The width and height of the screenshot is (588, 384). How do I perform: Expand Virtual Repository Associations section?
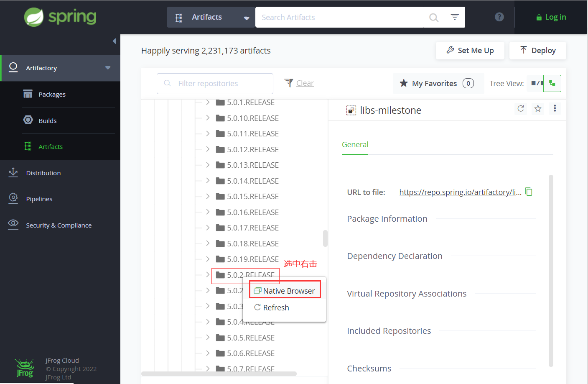[x=407, y=294]
